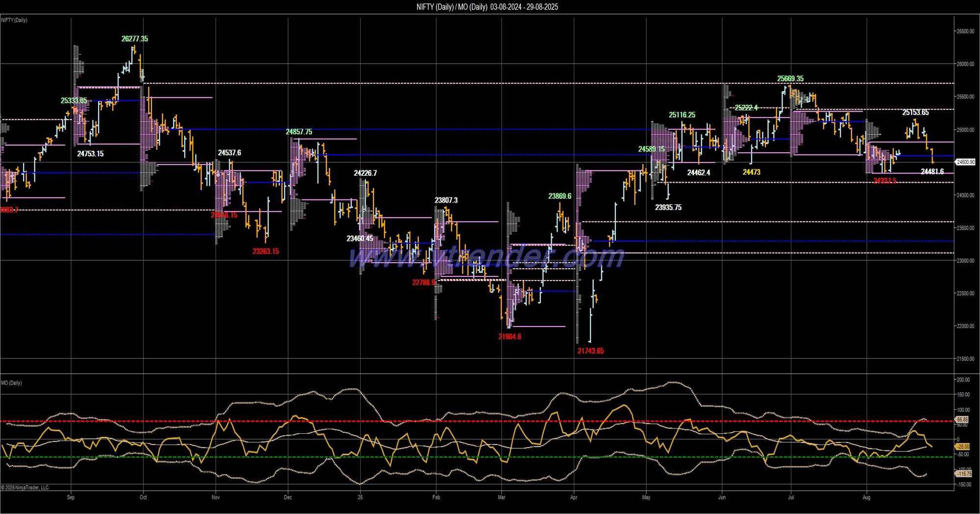This screenshot has height=514, width=980.
Task: Click the NIFTY (Daily) panel label
Action: click(14, 20)
